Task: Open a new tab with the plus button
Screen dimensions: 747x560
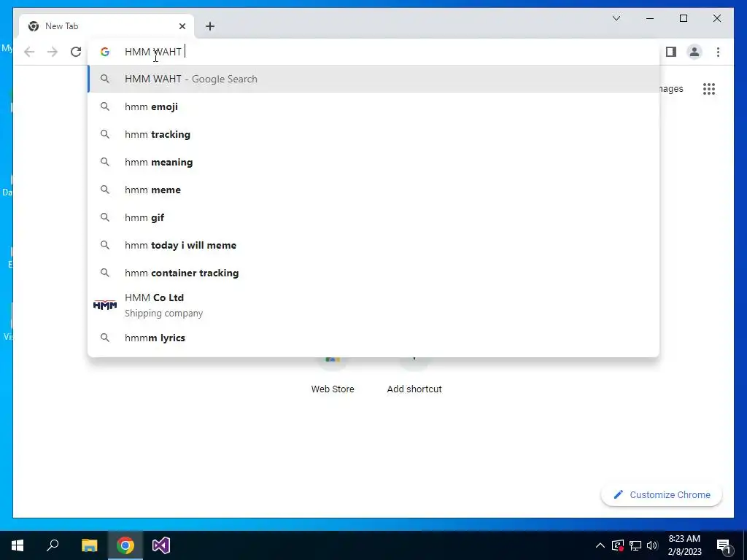Action: coord(210,26)
